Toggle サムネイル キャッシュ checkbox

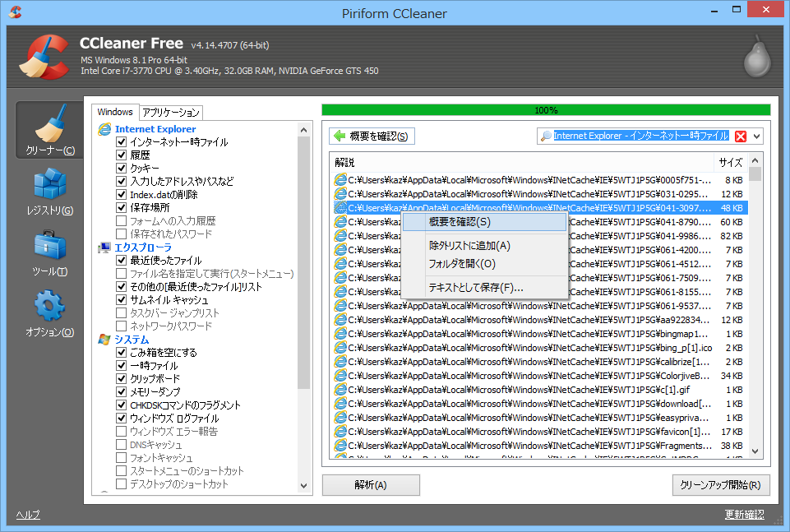click(121, 300)
